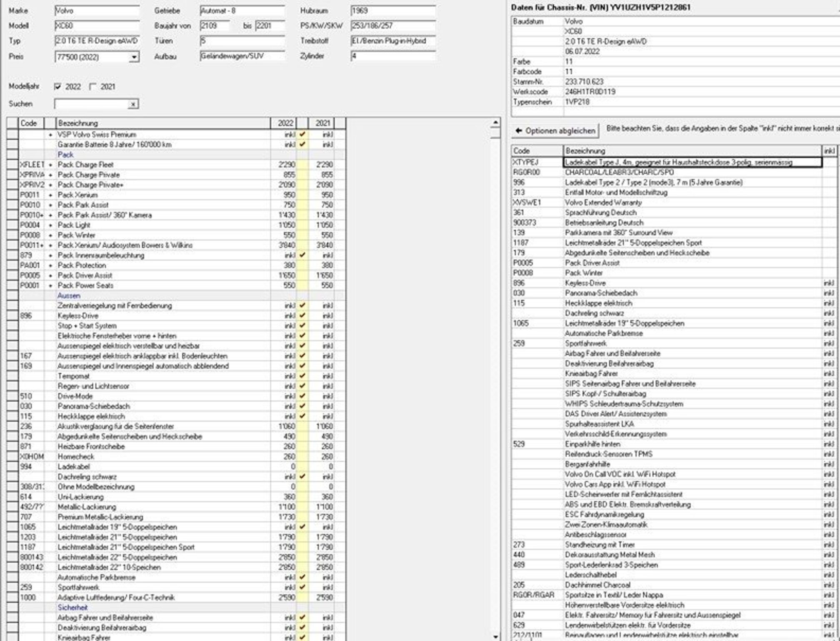Uncheck the 2022 Modelljahr checkbox
The width and height of the screenshot is (840, 641).
58,87
